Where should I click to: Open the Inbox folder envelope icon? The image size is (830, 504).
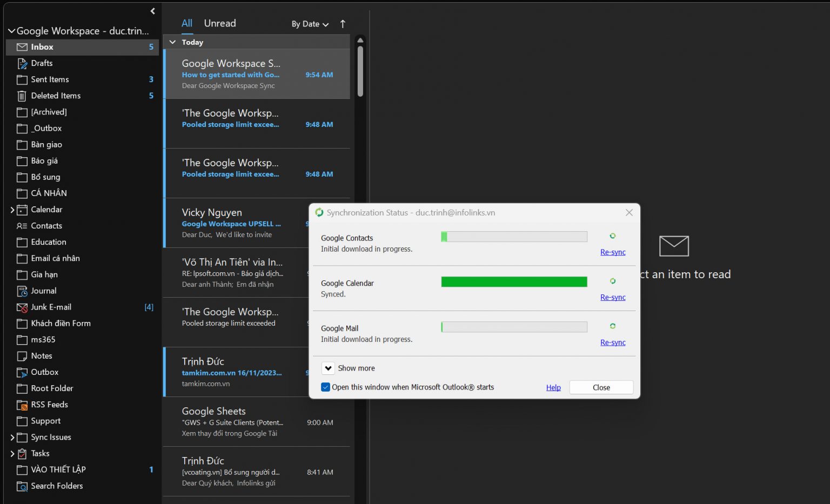click(x=22, y=47)
